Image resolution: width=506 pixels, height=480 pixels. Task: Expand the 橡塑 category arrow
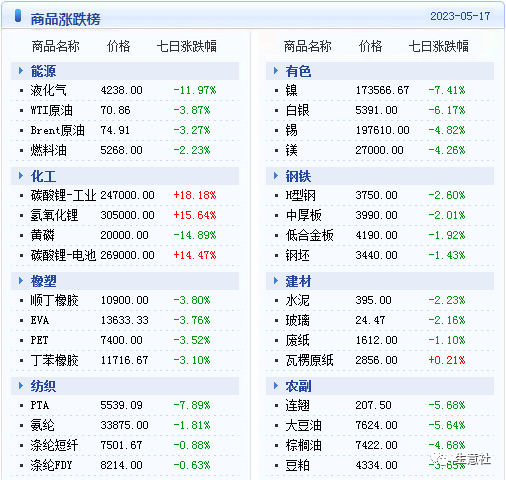tap(21, 281)
